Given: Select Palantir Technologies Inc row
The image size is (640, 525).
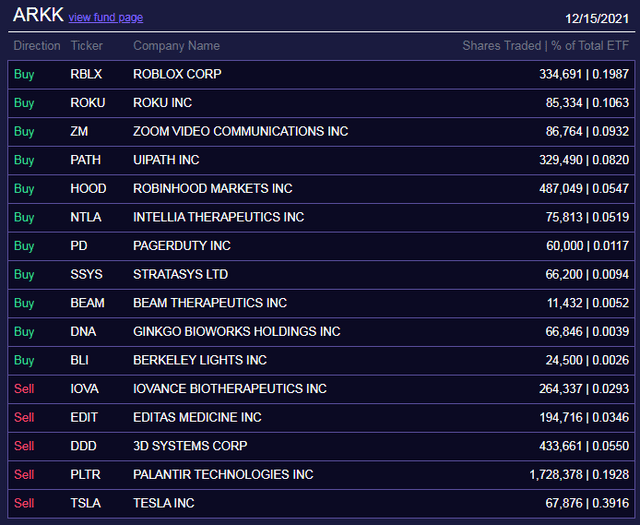Looking at the screenshot, I should pos(321,474).
